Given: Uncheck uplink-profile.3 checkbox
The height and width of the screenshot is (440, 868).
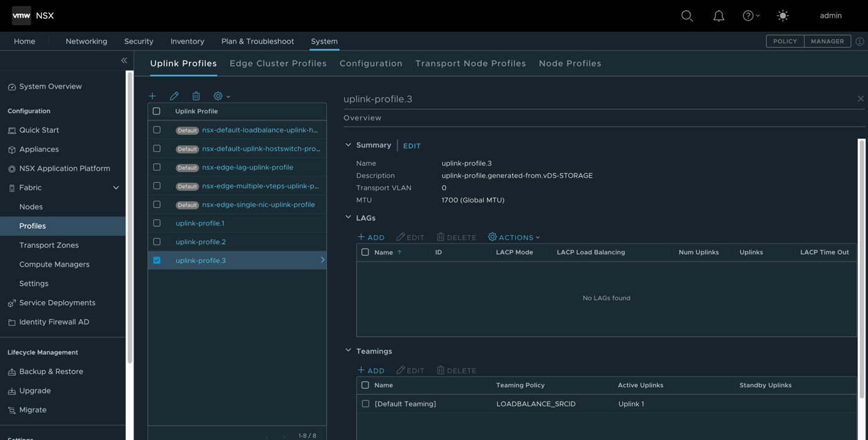Looking at the screenshot, I should (x=157, y=260).
